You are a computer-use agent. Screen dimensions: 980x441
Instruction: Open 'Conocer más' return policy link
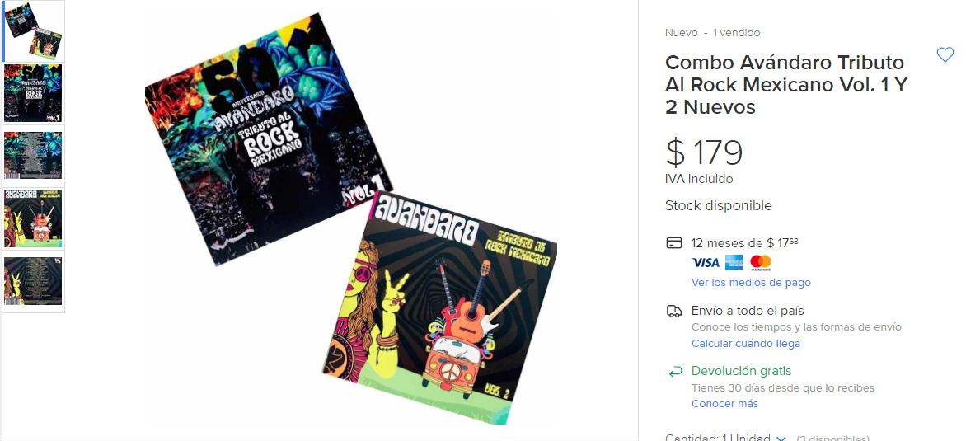coord(724,404)
